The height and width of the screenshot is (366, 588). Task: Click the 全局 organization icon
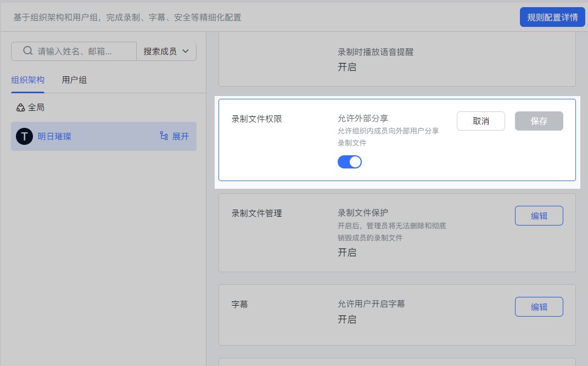20,108
